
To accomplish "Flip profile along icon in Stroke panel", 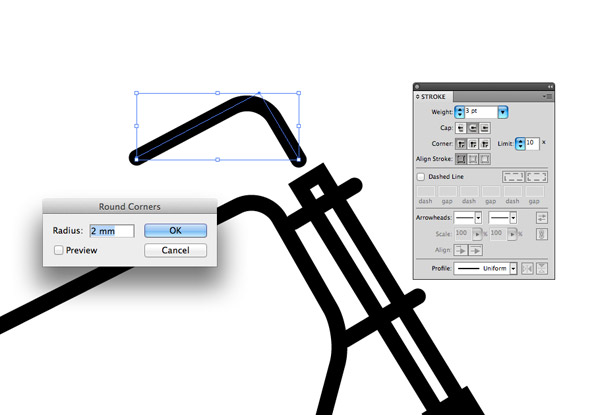I will [527, 269].
